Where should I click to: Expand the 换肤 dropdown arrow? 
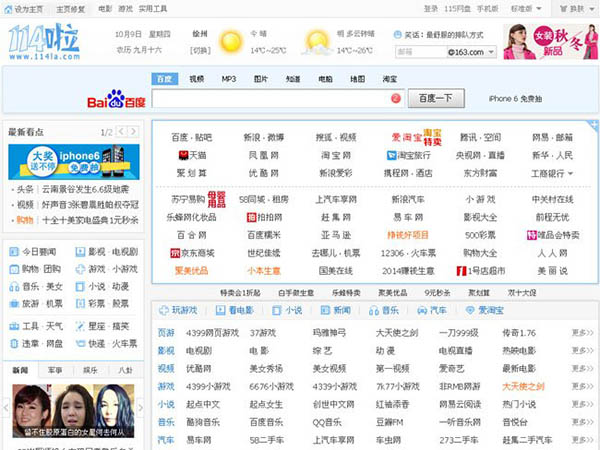tap(590, 8)
